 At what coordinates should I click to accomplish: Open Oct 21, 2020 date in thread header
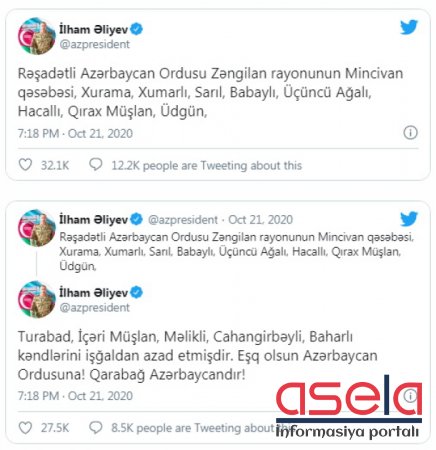261,220
